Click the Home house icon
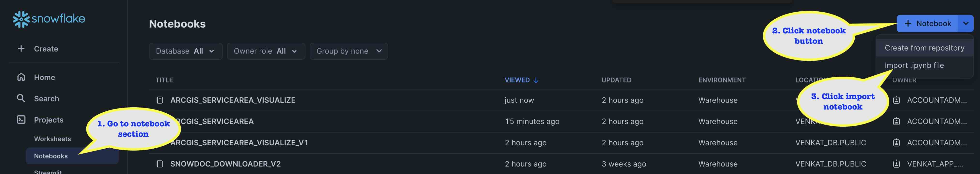 pyautogui.click(x=21, y=77)
